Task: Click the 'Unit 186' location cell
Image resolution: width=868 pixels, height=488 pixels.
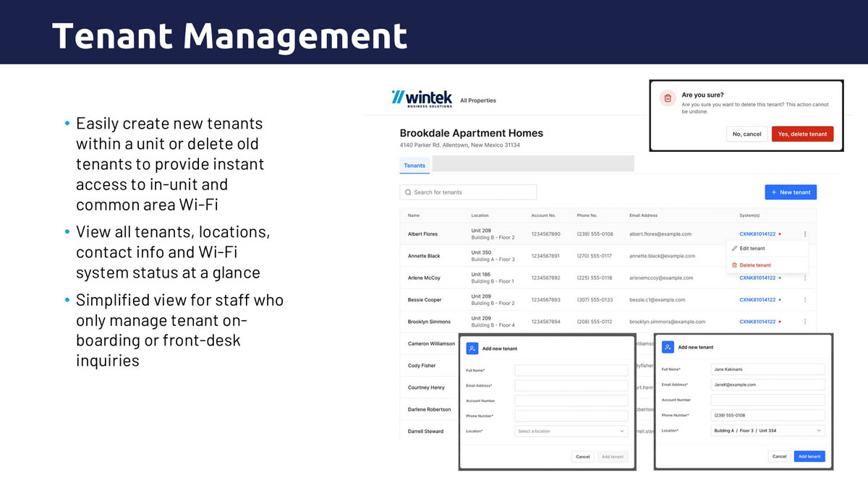Action: [493, 278]
